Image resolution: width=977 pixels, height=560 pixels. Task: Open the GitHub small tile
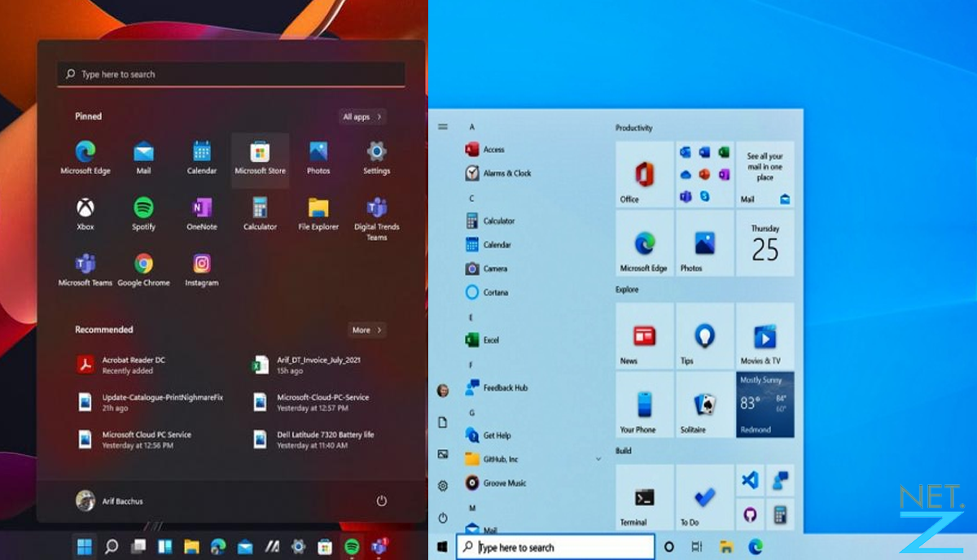pyautogui.click(x=750, y=514)
